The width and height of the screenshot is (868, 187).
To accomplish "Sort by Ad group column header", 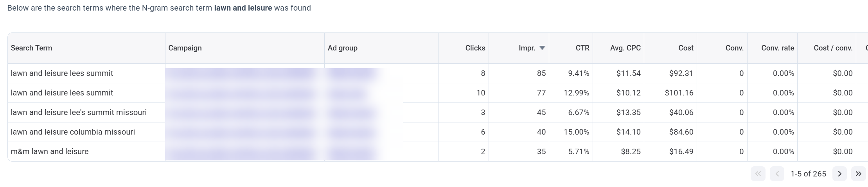I will pos(343,48).
